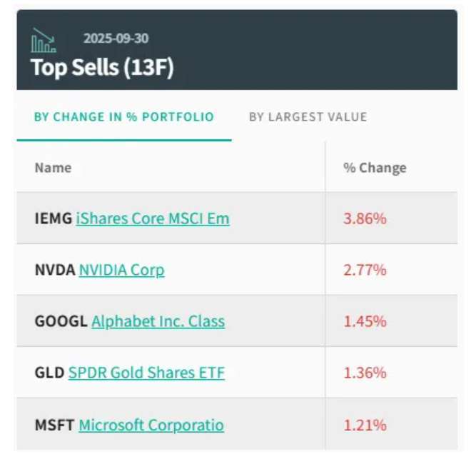Click the declining bar chart icon
The image size is (476, 459).
point(44,41)
